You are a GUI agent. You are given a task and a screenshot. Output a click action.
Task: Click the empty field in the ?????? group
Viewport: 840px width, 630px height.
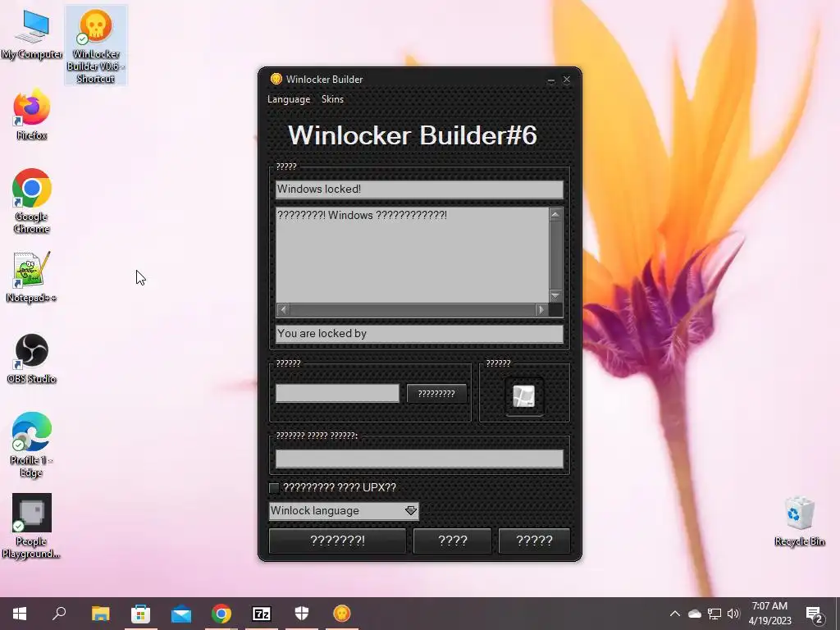click(337, 393)
